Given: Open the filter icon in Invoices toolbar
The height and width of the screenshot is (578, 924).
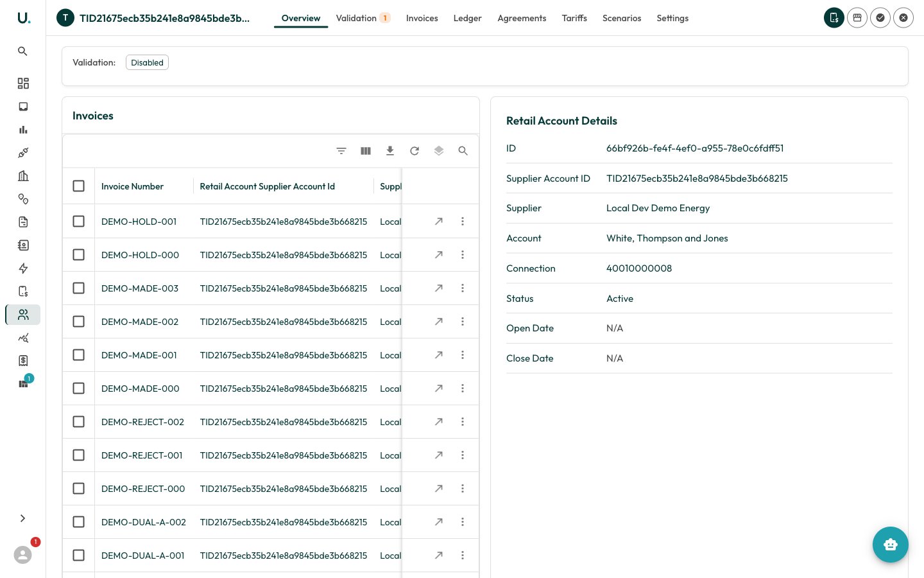Looking at the screenshot, I should (341, 151).
